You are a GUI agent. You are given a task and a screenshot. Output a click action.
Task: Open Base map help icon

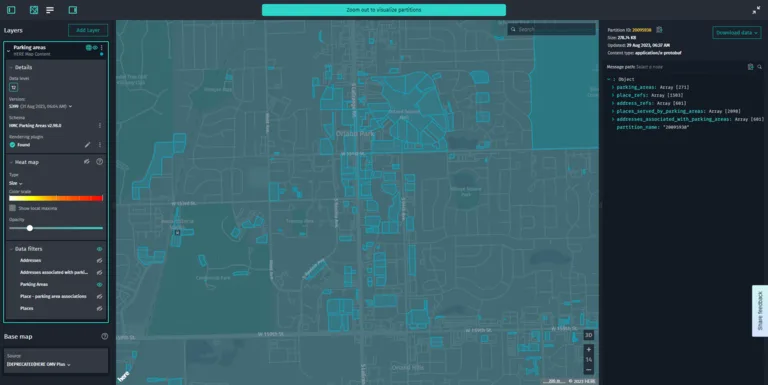104,337
